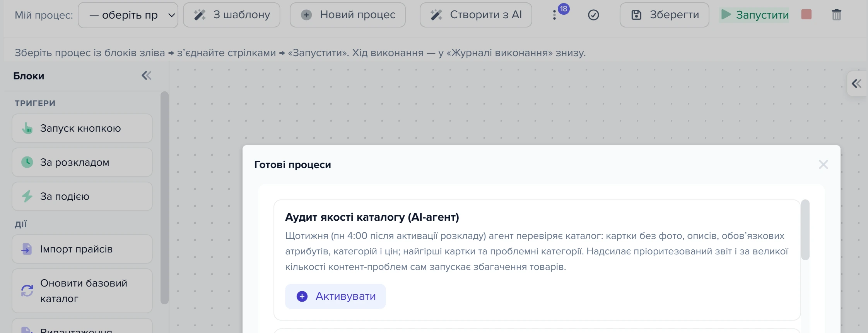Click the plus icon in 'Новий процес'
This screenshot has height=333, width=868.
(x=306, y=15)
